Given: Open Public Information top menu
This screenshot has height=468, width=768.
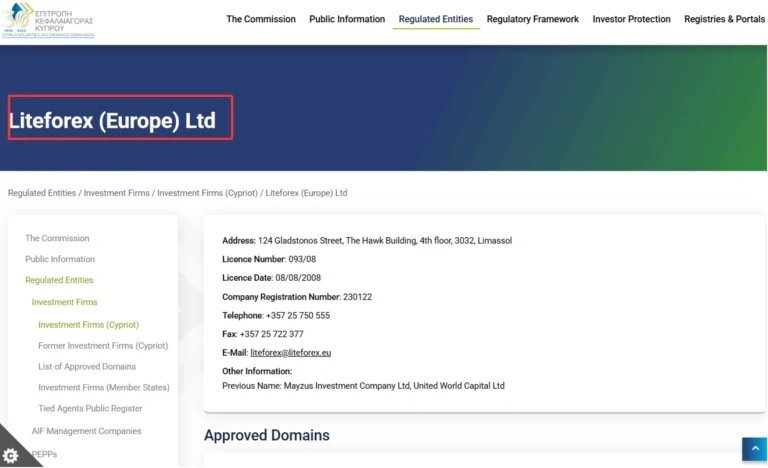Looking at the screenshot, I should pos(347,19).
